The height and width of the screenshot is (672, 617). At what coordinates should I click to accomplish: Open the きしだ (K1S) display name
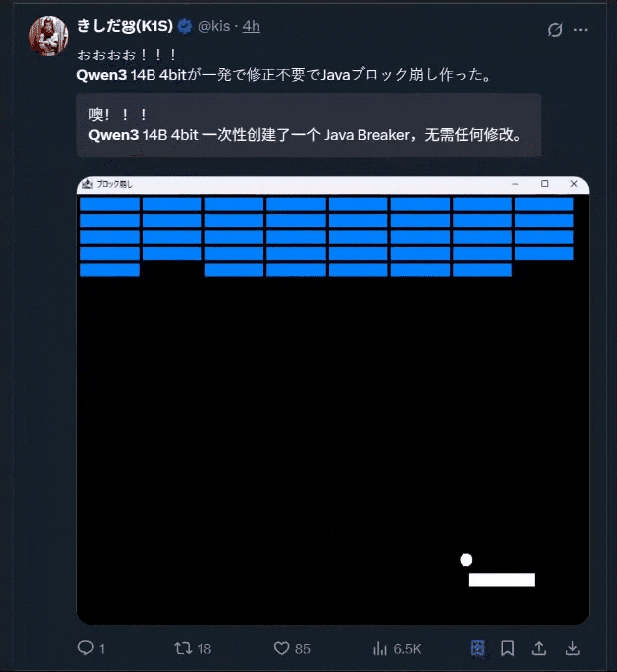tap(125, 26)
